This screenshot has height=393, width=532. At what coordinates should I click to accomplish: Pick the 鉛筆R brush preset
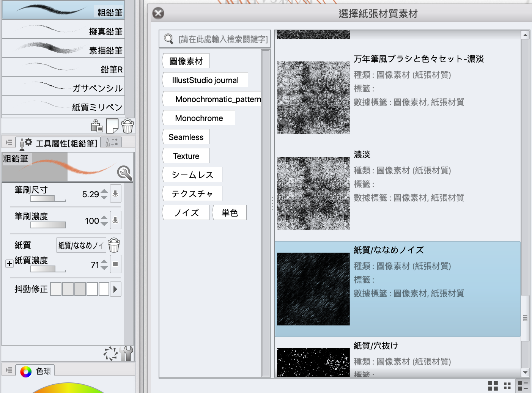pyautogui.click(x=63, y=67)
